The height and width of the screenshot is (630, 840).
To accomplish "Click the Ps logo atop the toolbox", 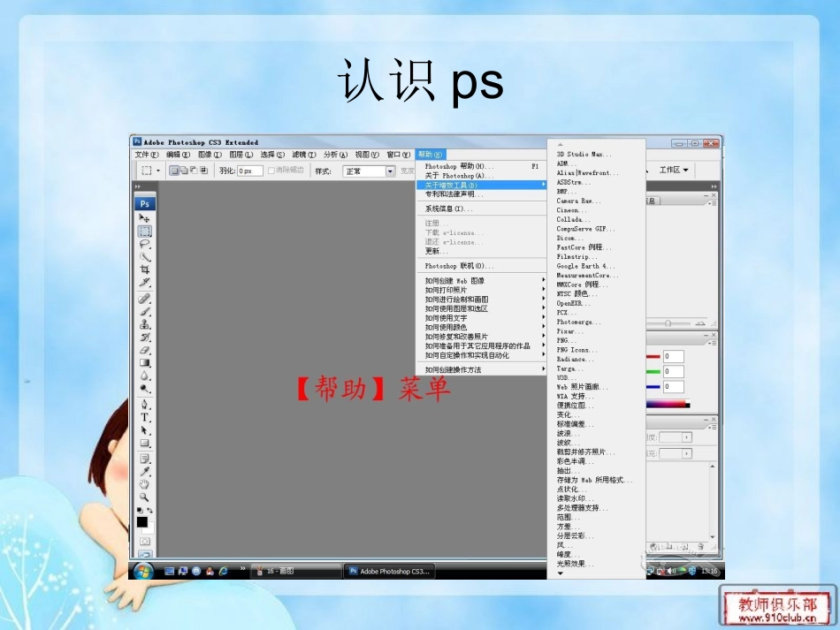I will pos(145,203).
